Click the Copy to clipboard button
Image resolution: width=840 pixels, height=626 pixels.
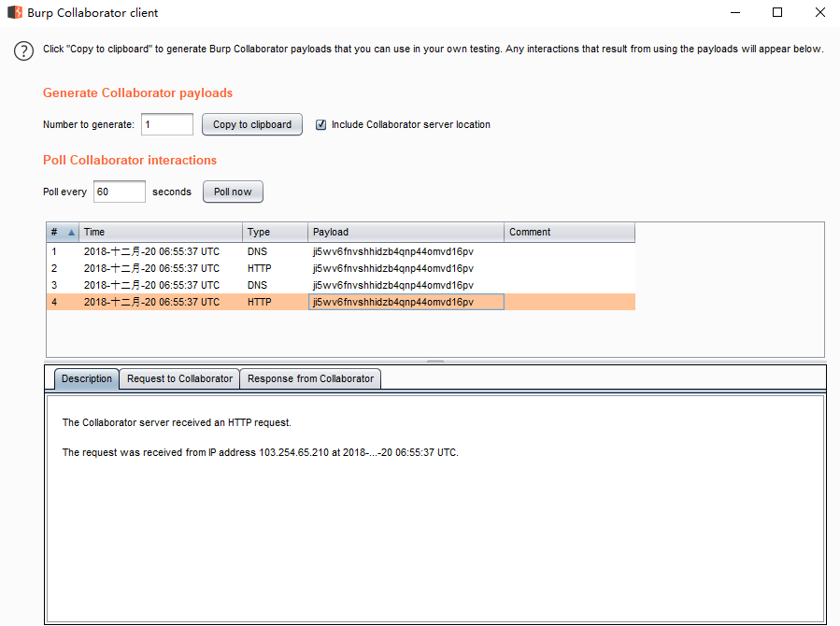pos(251,125)
